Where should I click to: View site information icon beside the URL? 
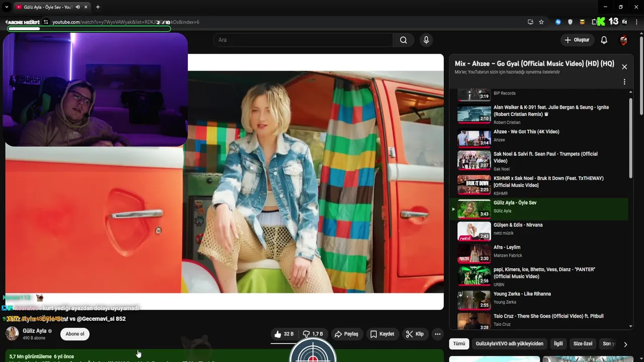coord(46,22)
